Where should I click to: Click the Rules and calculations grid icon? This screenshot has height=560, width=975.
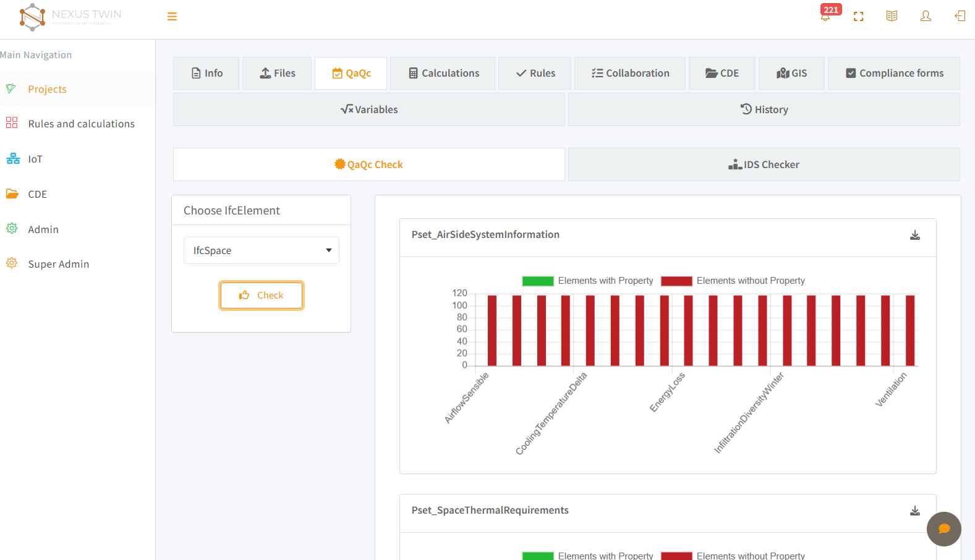(x=12, y=122)
